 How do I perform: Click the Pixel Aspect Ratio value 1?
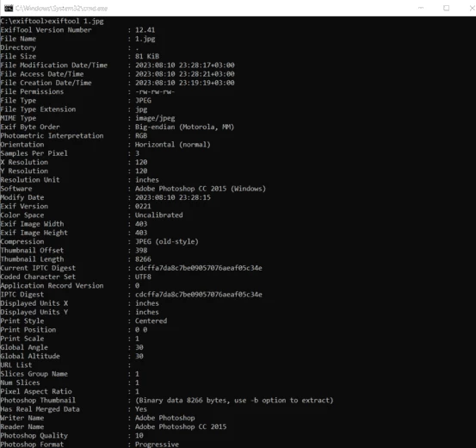137,391
